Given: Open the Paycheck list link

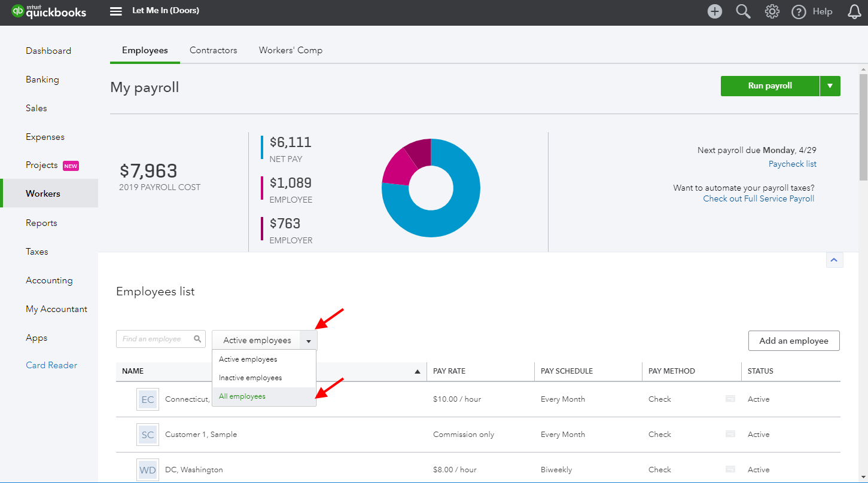Looking at the screenshot, I should pyautogui.click(x=793, y=164).
